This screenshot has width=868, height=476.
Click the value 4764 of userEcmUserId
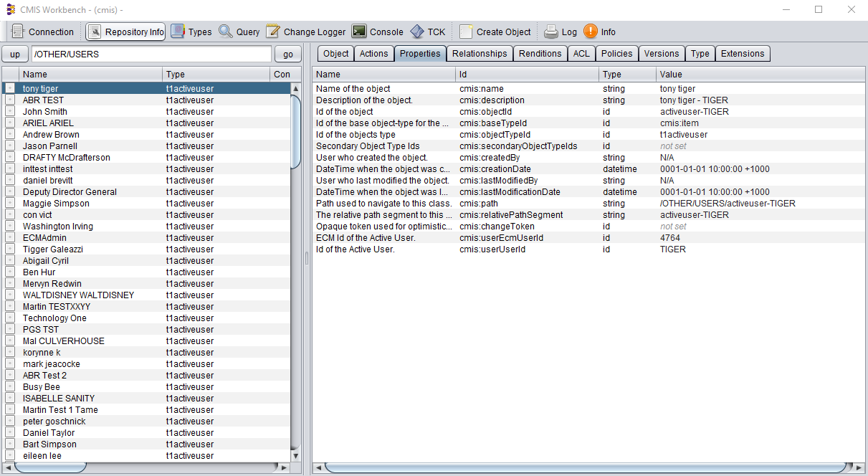click(x=670, y=238)
